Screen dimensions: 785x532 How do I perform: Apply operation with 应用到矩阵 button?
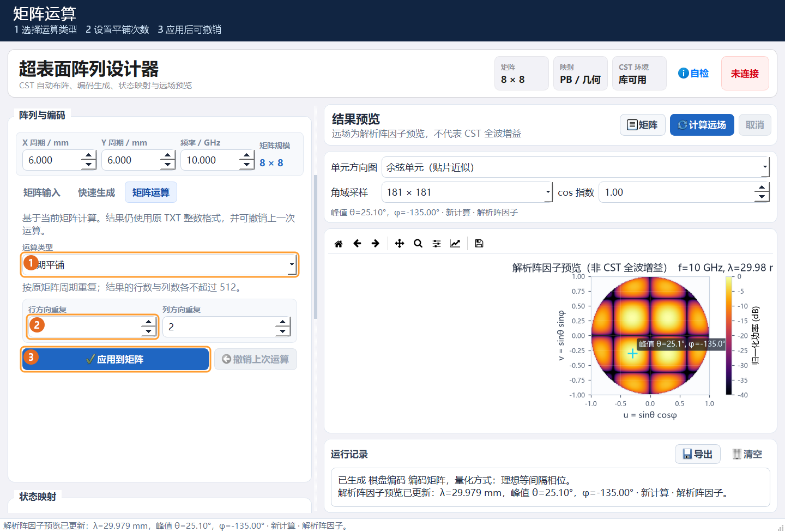tap(116, 359)
